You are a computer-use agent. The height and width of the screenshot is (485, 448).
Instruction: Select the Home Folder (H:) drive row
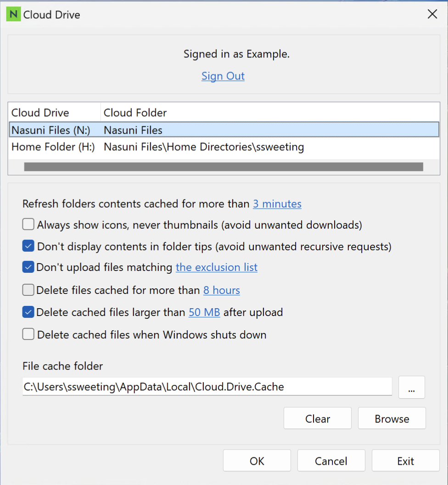pos(53,147)
